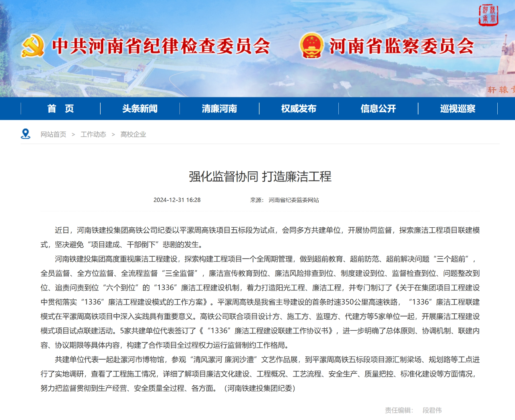Open the 巡视巡察 navigation tab
515x420 pixels.
pyautogui.click(x=458, y=109)
